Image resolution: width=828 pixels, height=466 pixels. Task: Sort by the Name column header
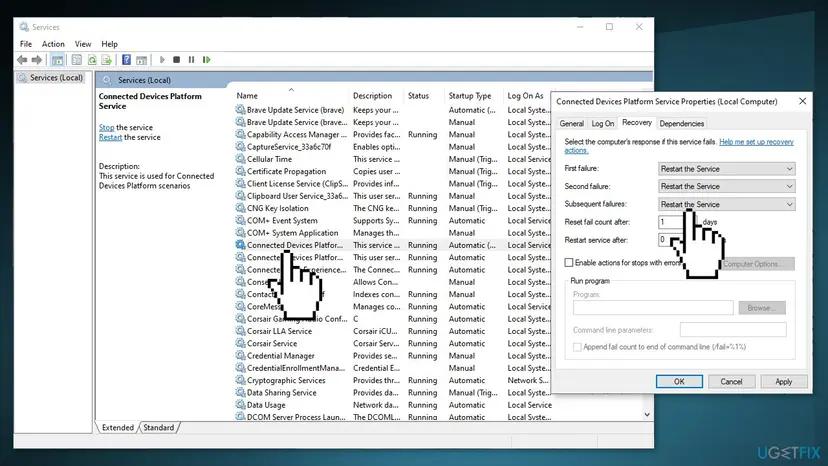290,96
